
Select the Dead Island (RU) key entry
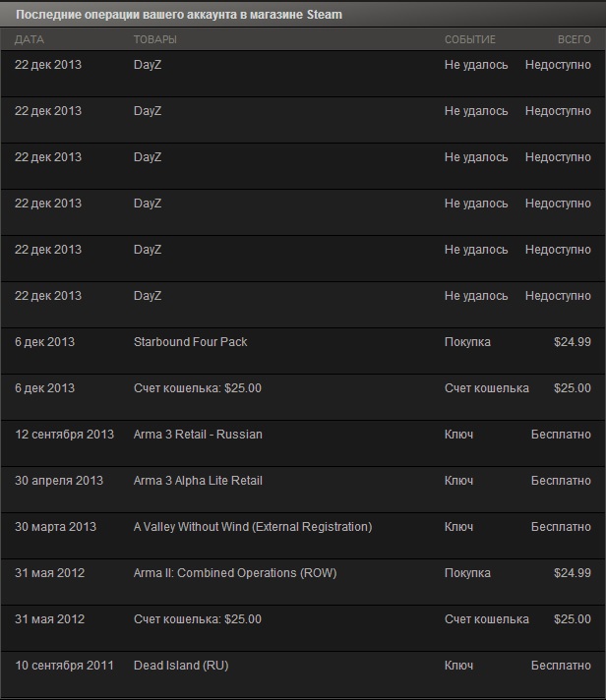point(303,674)
